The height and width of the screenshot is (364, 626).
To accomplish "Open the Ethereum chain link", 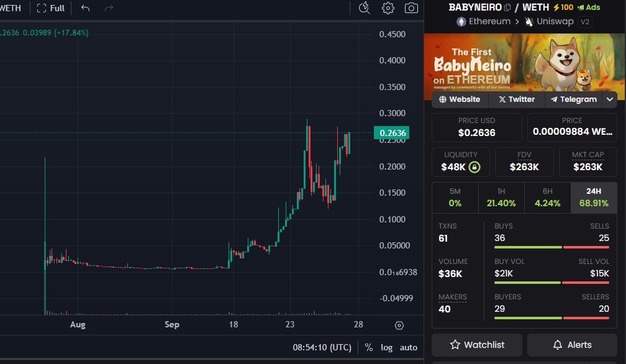I will [x=483, y=22].
